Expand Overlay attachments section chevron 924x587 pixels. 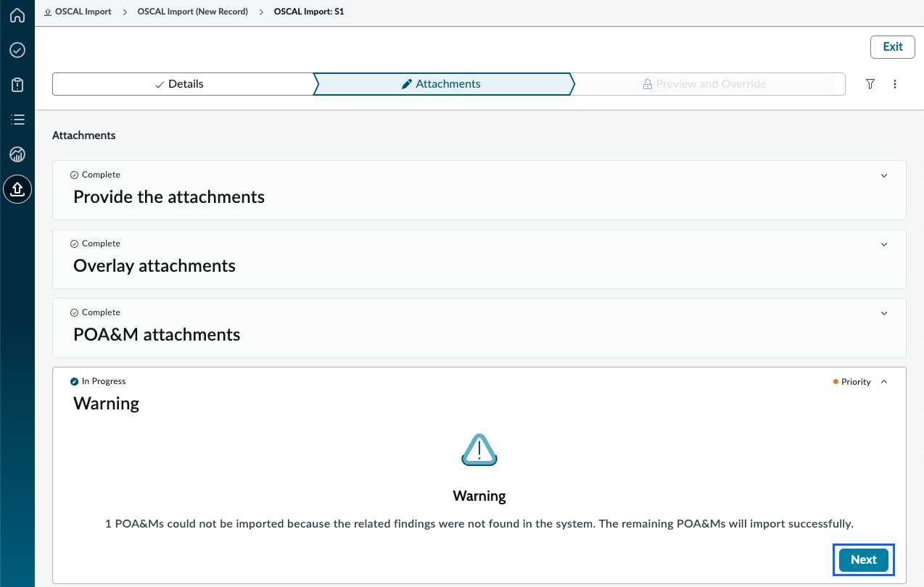[x=884, y=244]
